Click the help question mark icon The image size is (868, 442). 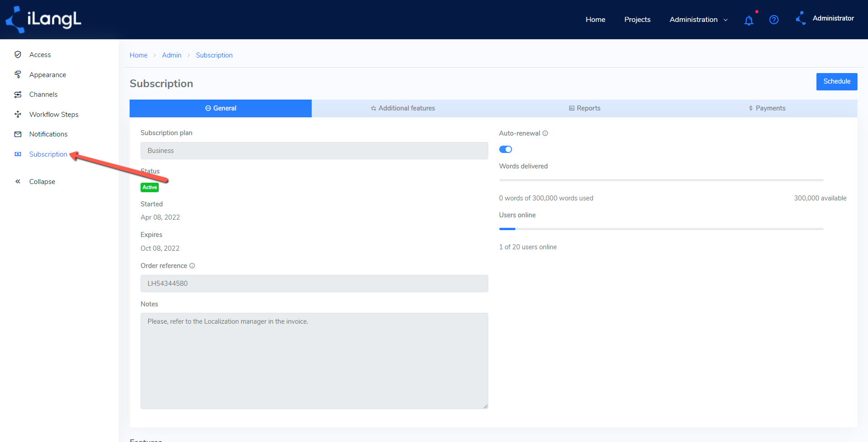tap(774, 20)
